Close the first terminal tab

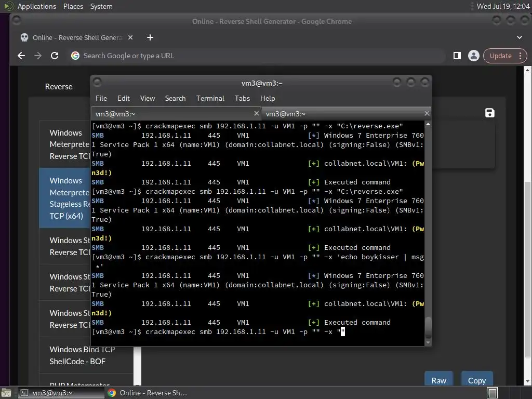click(257, 113)
